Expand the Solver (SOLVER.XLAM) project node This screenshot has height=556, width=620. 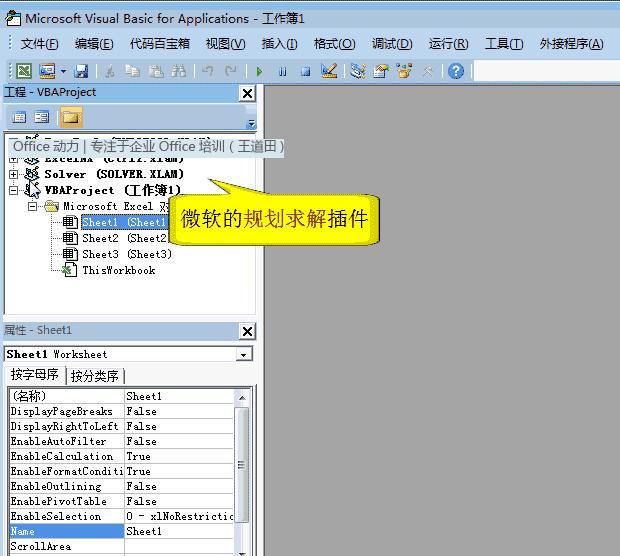tap(13, 174)
